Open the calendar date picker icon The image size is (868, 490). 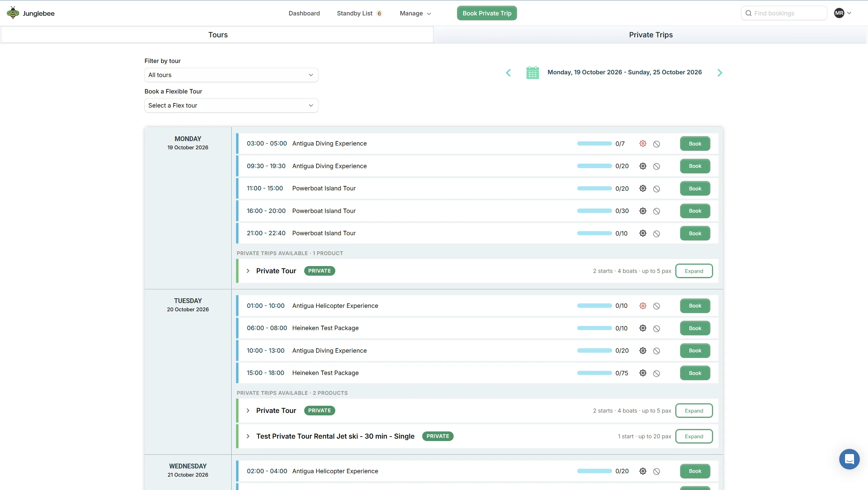coord(532,73)
